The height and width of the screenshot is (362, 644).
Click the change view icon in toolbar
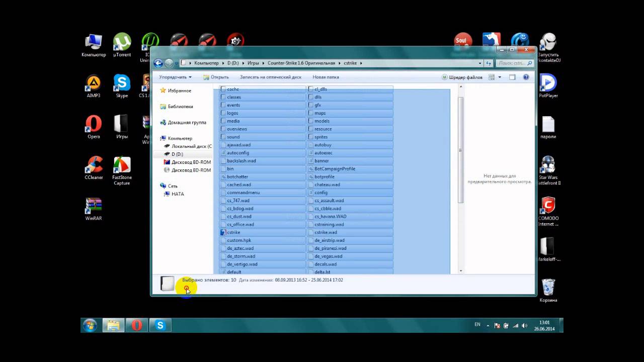pyautogui.click(x=492, y=77)
